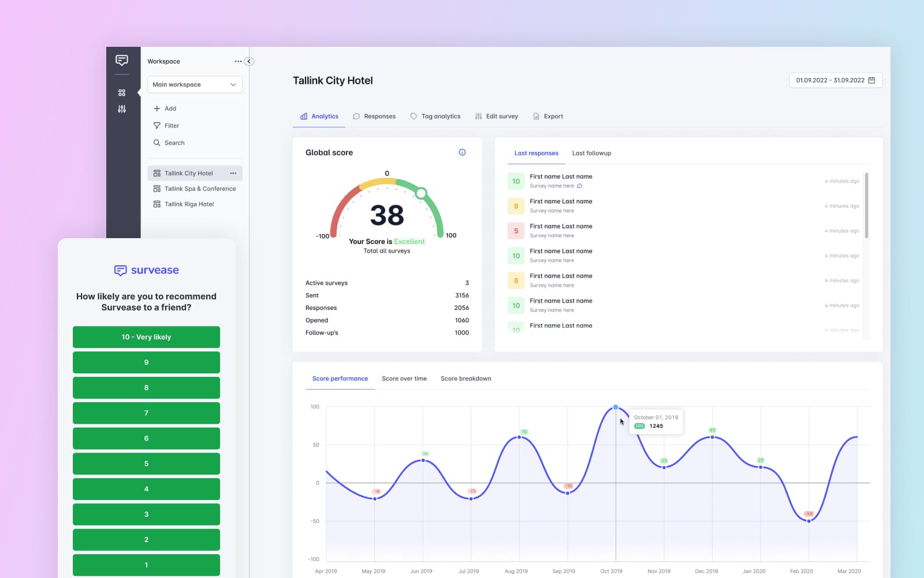The width and height of the screenshot is (924, 578).
Task: Collapse the workspace sidebar panel arrow
Action: (249, 61)
